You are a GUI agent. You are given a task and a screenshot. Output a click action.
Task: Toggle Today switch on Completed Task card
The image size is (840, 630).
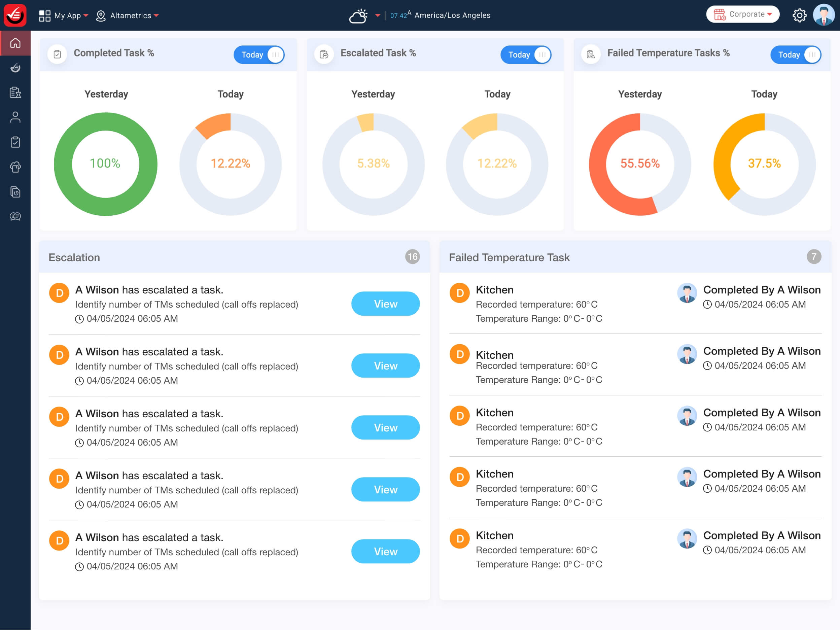259,55
